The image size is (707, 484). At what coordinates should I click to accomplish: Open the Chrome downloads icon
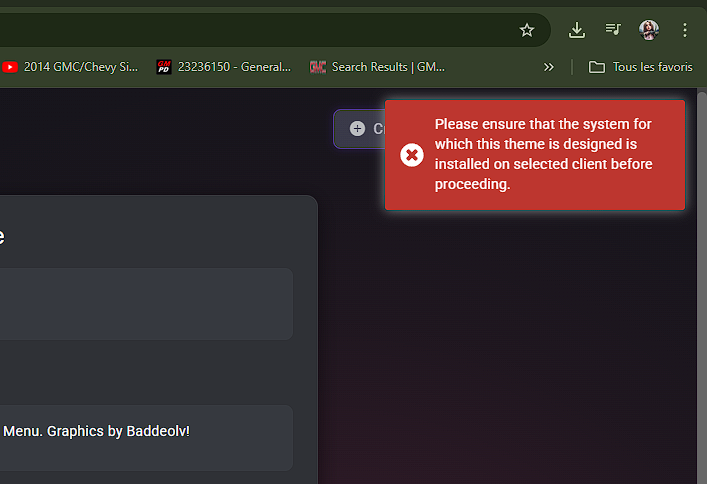[x=576, y=30]
